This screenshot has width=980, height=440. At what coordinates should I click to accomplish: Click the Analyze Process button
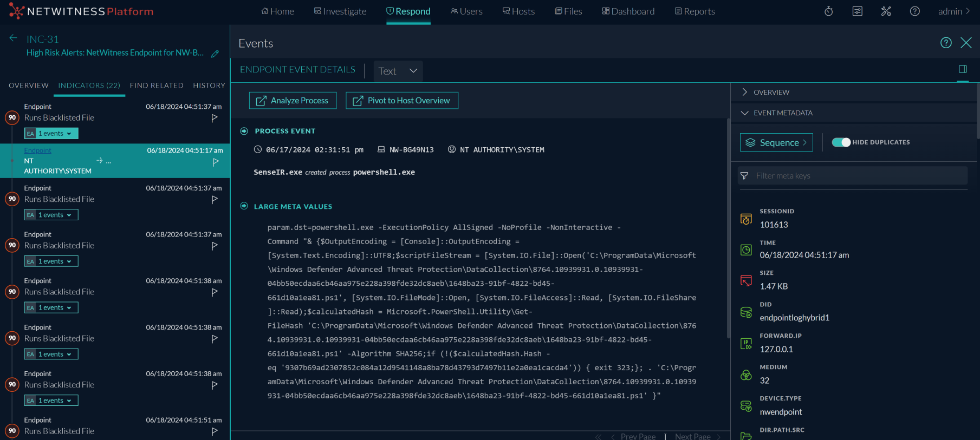(293, 101)
